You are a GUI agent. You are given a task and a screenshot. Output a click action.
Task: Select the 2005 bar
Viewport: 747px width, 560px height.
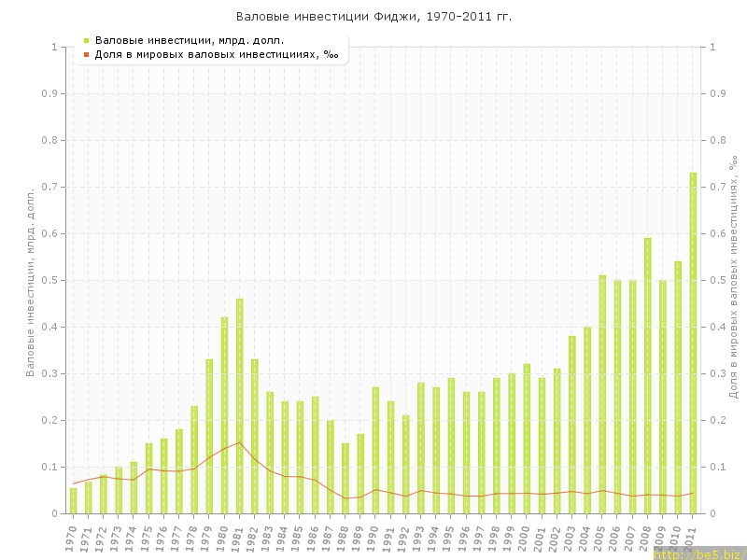(602, 394)
